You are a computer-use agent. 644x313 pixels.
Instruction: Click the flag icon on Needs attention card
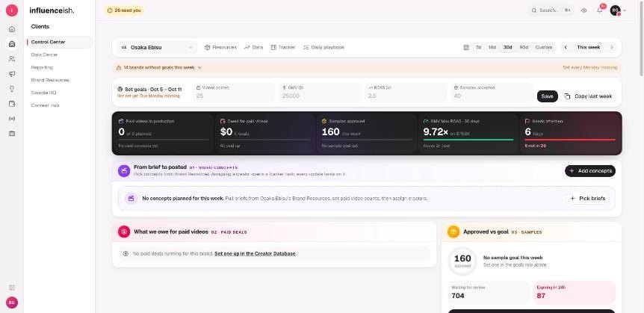[x=527, y=121]
